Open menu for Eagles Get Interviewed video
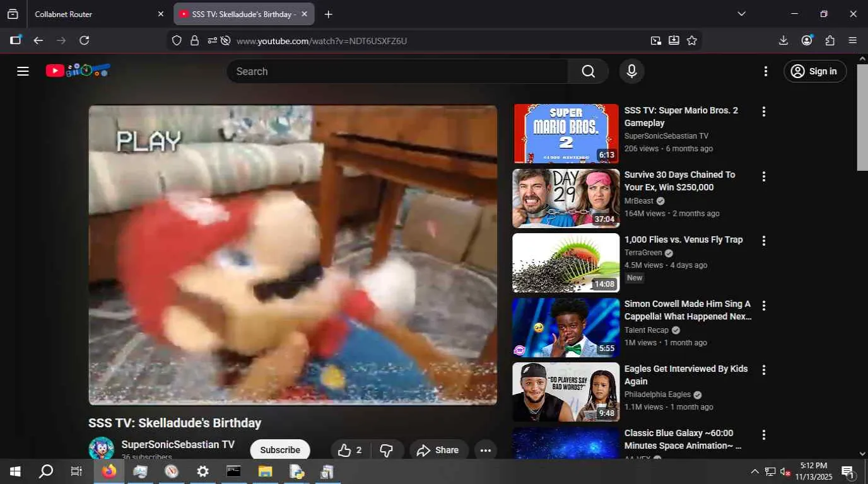 coord(763,370)
